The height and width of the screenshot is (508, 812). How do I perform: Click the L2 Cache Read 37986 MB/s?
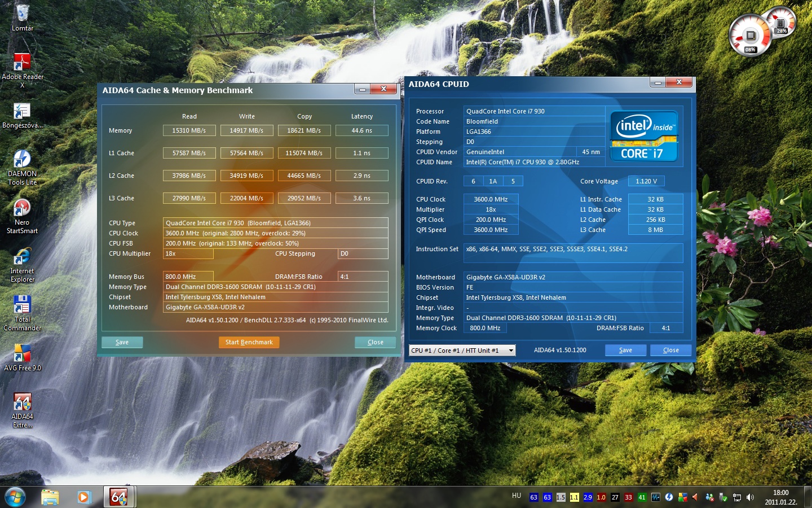coord(189,176)
